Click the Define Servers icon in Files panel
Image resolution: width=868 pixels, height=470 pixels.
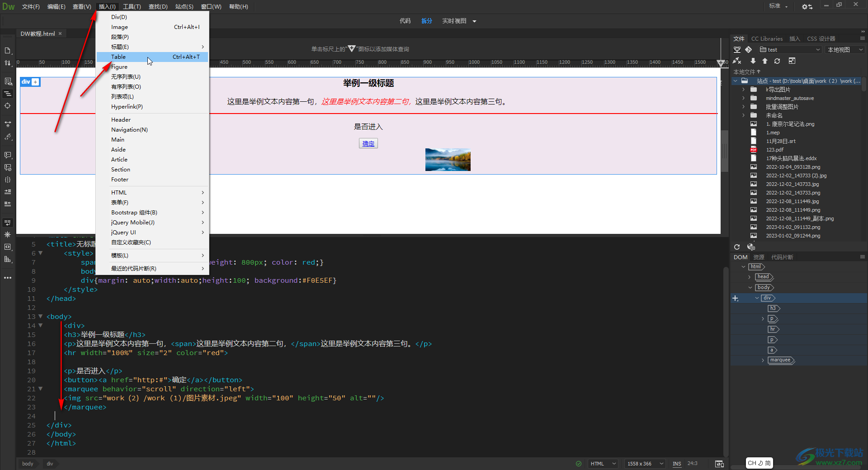tap(737, 50)
